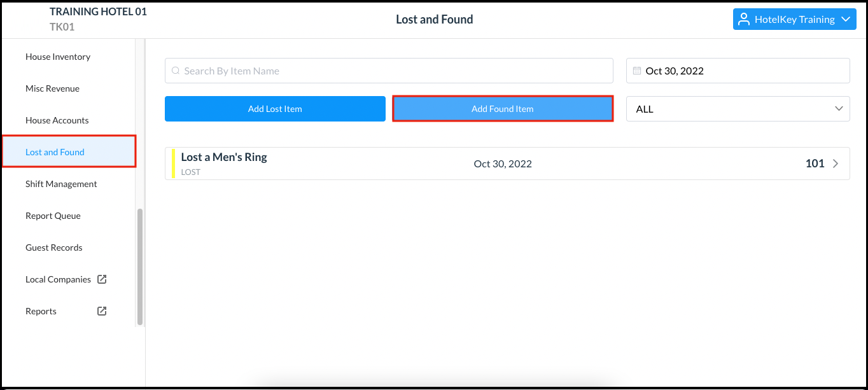Click the Add Found Item button
Viewport: 868px width, 390px height.
[503, 108]
